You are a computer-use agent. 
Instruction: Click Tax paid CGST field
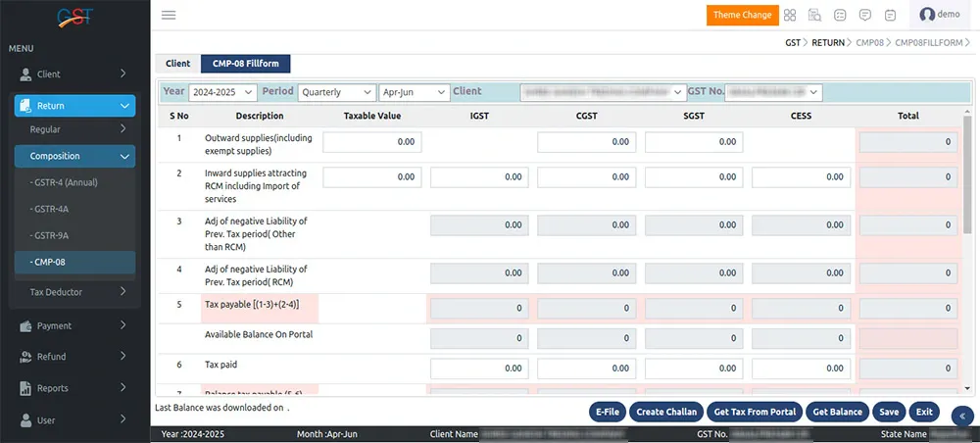pos(587,369)
